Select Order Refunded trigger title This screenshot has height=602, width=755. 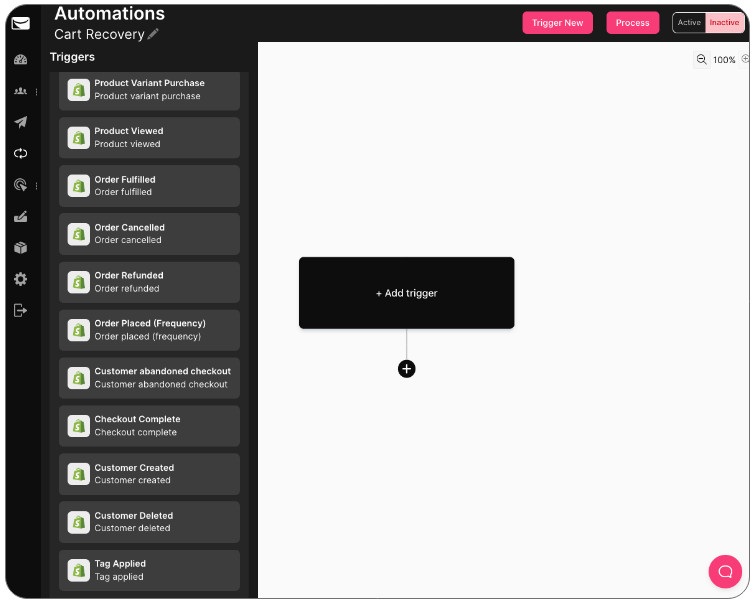[x=129, y=275]
